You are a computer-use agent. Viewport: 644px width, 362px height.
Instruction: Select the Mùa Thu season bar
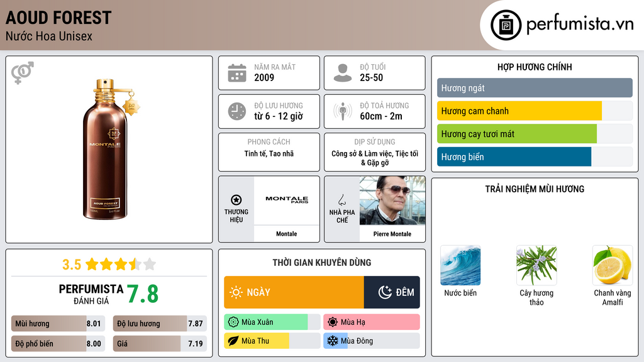272,341
